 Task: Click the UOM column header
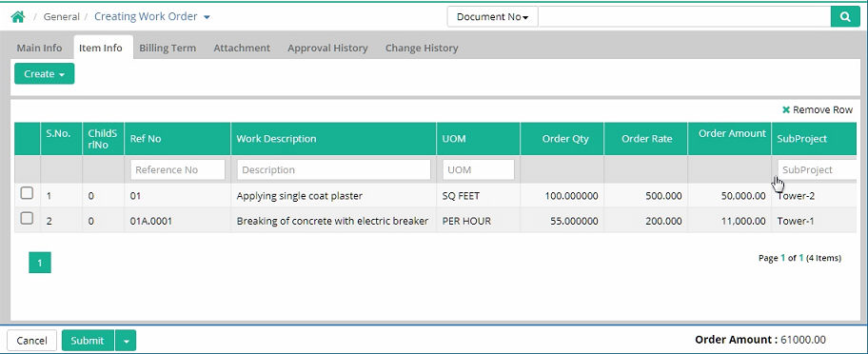point(479,138)
